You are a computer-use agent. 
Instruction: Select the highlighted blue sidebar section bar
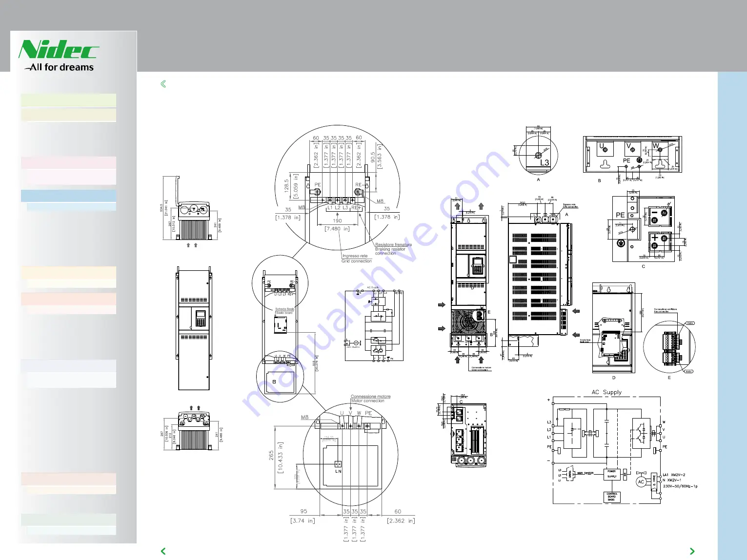click(x=68, y=196)
